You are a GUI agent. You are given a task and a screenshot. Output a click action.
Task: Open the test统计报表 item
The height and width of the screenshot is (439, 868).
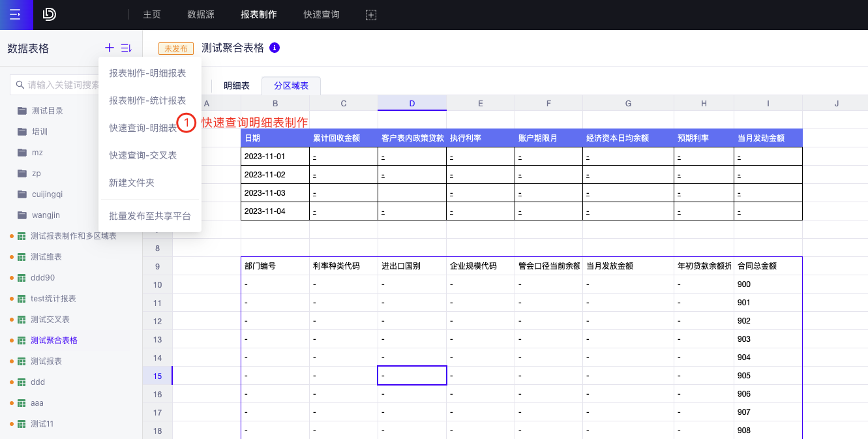[x=53, y=298]
